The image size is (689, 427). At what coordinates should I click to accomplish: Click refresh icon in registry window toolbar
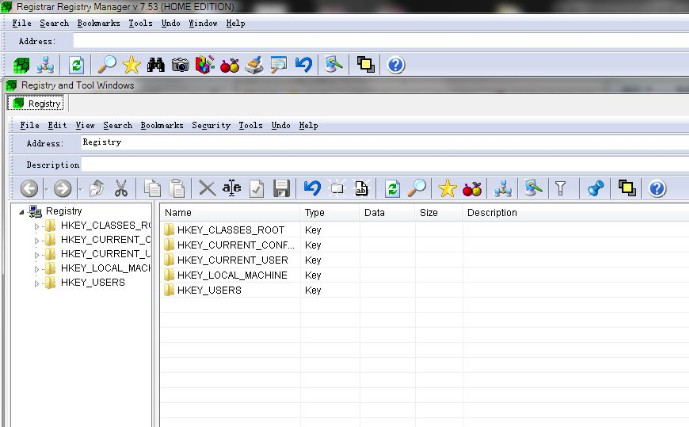[x=392, y=189]
